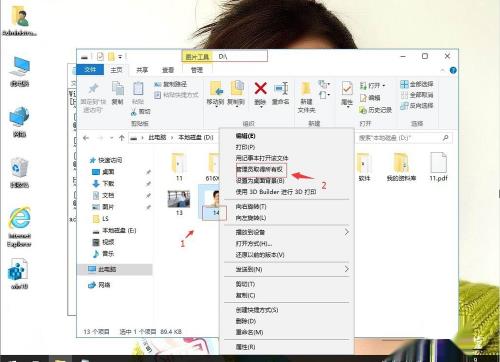Select 下载 in navigation pane

click(x=103, y=183)
